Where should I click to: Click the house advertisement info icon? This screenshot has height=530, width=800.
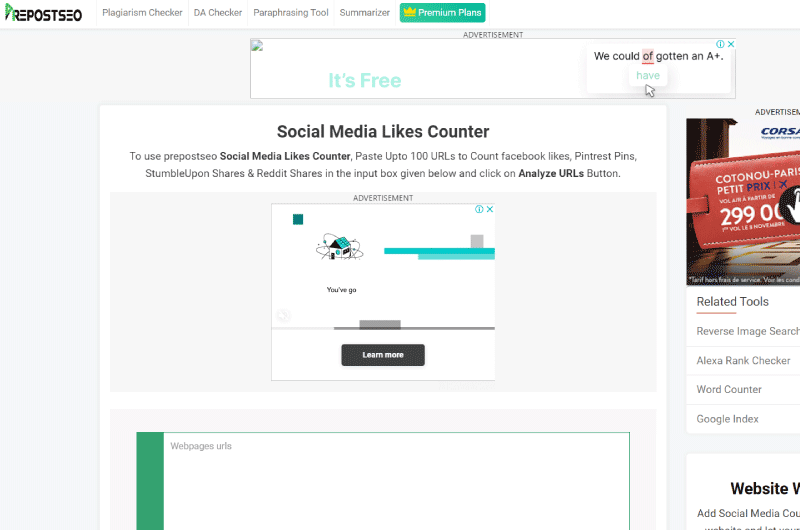point(479,209)
